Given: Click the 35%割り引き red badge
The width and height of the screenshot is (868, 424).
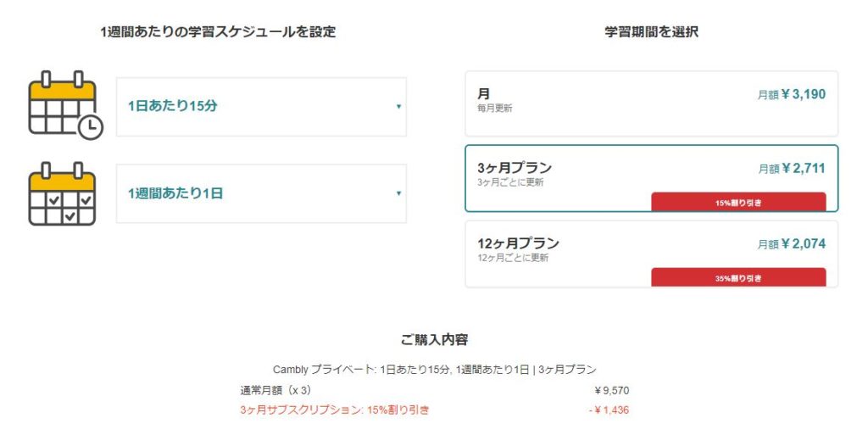Looking at the screenshot, I should point(738,278).
